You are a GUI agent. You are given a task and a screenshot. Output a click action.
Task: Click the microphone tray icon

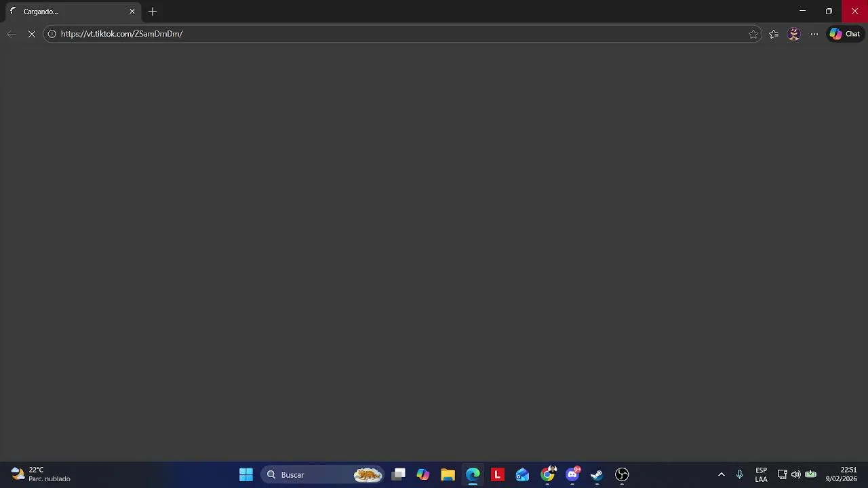coord(740,474)
